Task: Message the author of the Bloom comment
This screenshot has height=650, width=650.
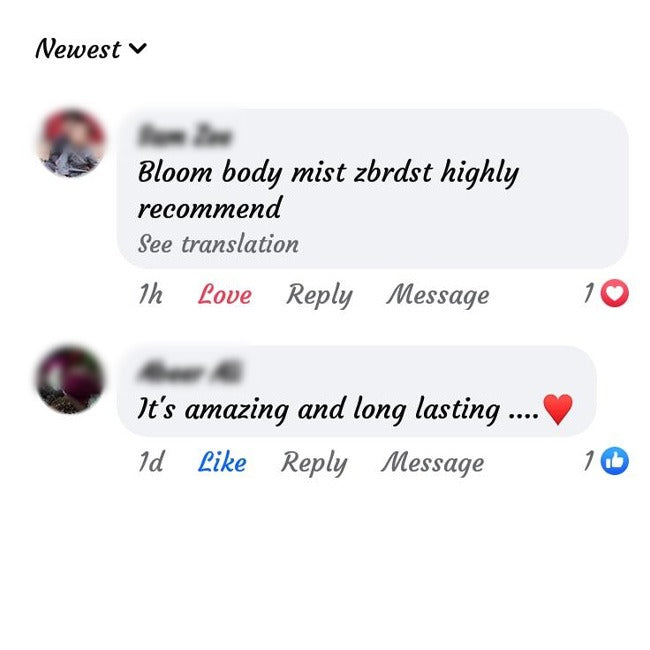Action: (438, 295)
